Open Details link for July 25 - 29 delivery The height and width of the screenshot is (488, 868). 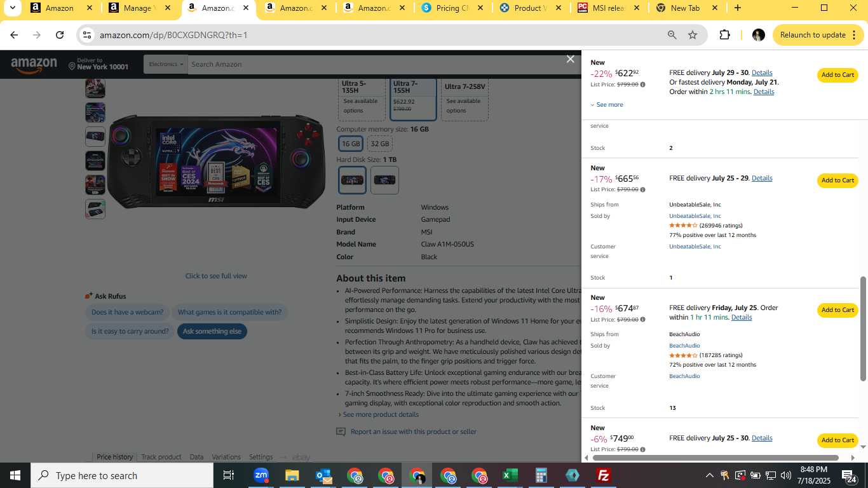coord(762,178)
